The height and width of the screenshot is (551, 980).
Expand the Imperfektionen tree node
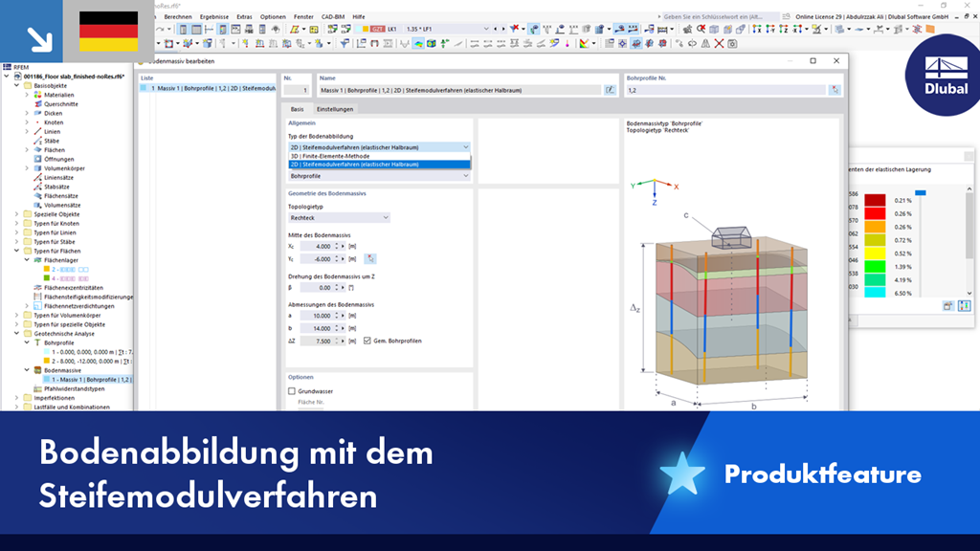click(17, 398)
